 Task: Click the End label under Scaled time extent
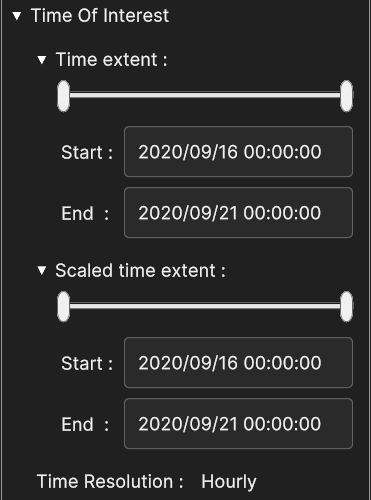pos(85,425)
